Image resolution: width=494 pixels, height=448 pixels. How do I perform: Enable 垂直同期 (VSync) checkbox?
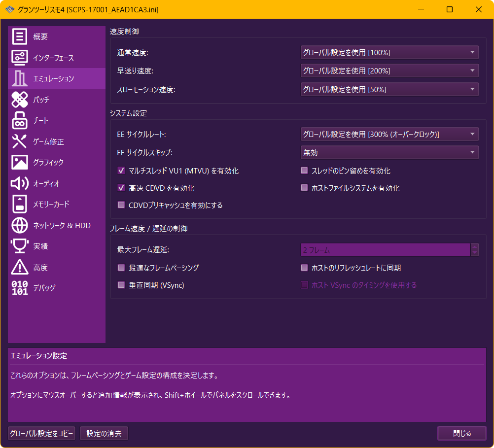click(x=121, y=285)
